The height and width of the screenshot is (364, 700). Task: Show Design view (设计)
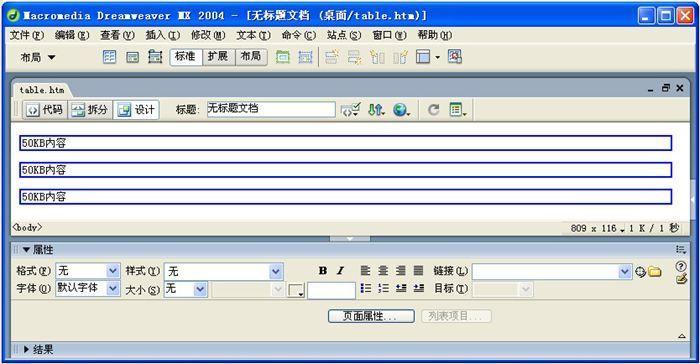(x=136, y=109)
